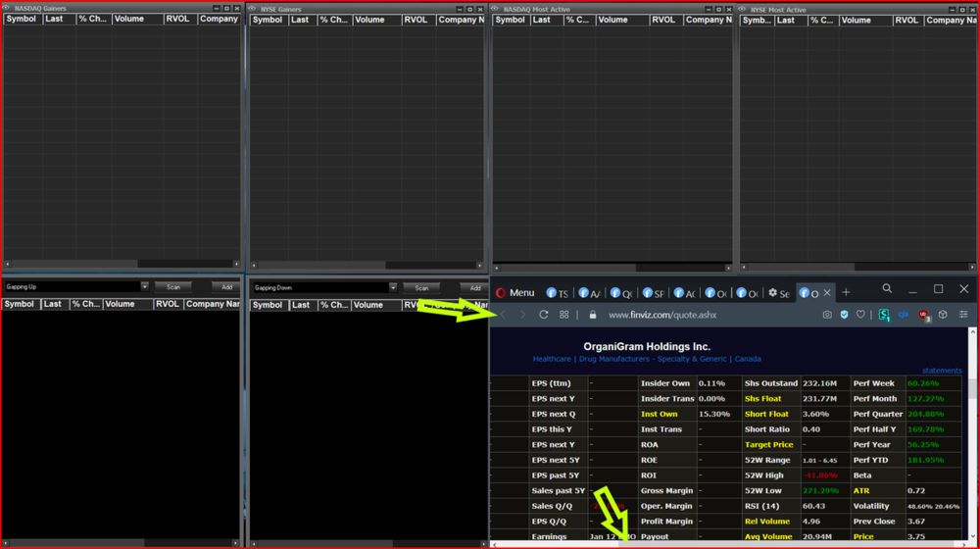Maximize the NASDAQ Gainers window
The height and width of the screenshot is (549, 980).
click(227, 8)
